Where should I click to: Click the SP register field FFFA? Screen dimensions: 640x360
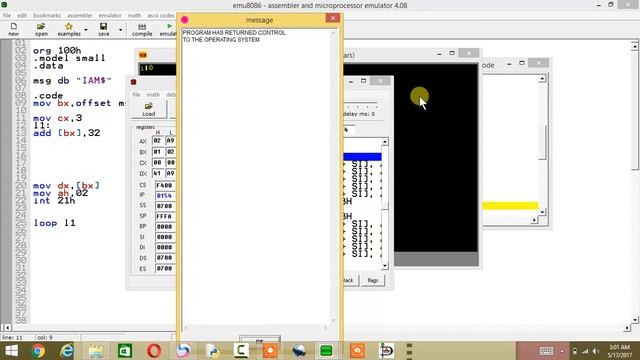tap(165, 216)
